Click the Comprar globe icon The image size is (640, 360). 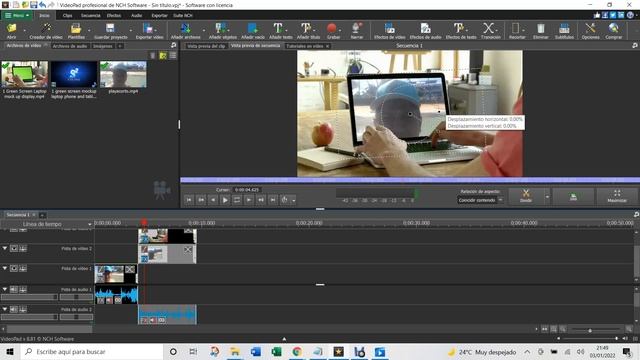(x=613, y=28)
